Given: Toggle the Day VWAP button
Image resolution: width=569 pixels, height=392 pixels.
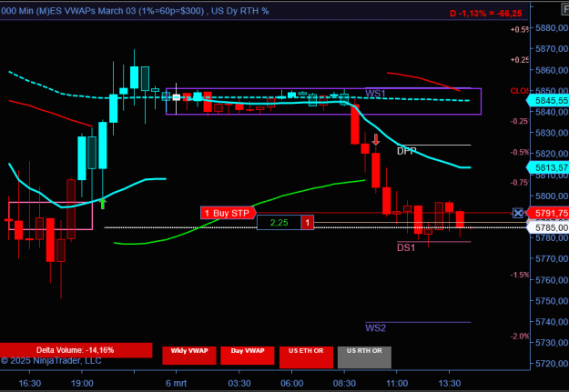Looking at the screenshot, I should tap(248, 356).
